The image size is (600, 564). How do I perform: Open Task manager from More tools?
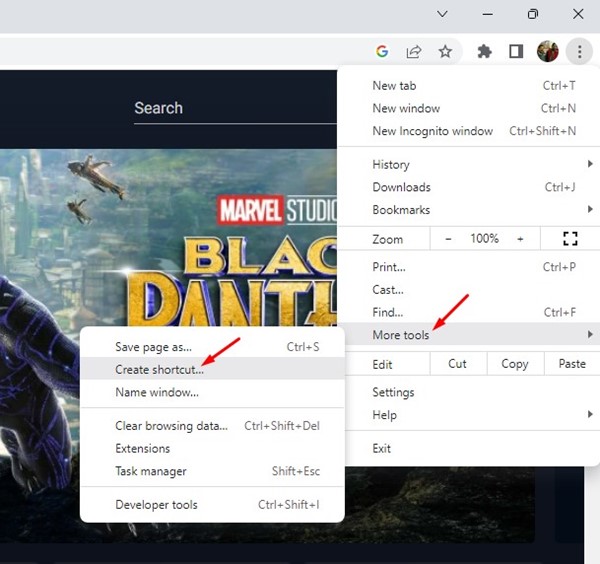pos(151,471)
